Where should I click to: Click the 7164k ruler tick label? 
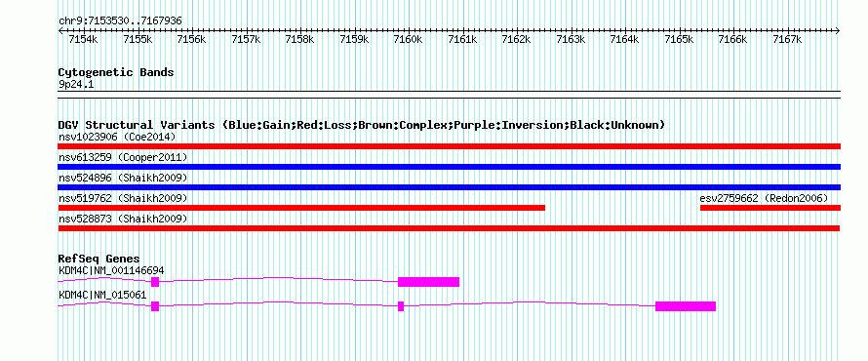coord(624,39)
